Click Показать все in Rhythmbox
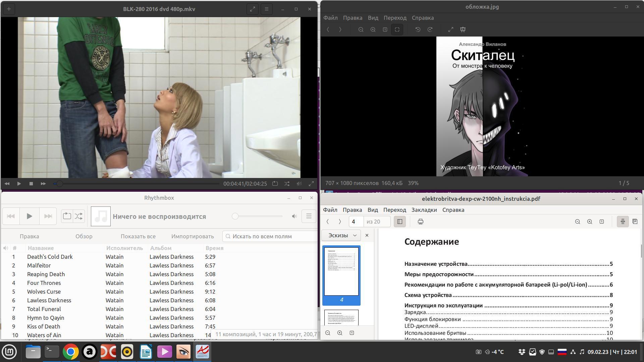Viewport: 644px width, 362px height. tap(138, 236)
